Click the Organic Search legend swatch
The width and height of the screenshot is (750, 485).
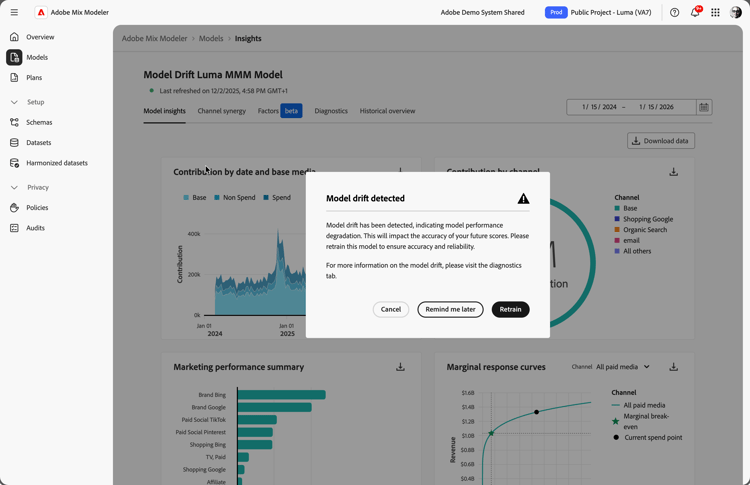[x=617, y=230]
